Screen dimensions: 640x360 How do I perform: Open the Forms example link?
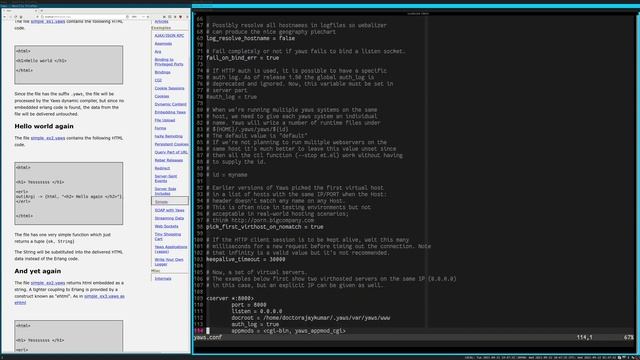[x=160, y=128]
